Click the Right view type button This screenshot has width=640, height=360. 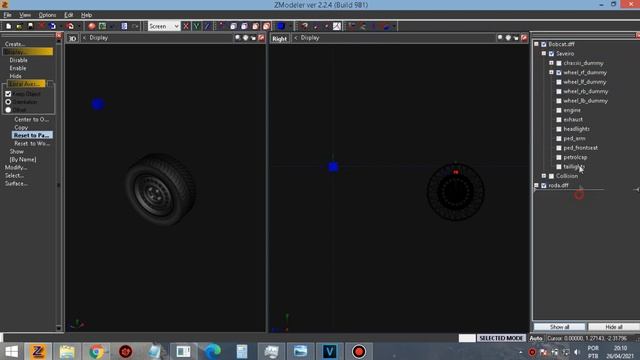pos(279,38)
